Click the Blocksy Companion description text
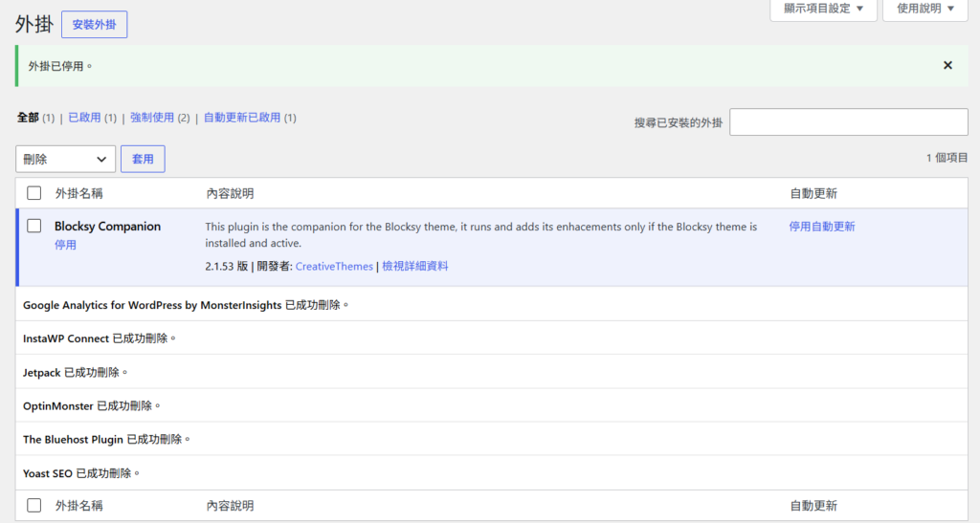 (x=480, y=234)
